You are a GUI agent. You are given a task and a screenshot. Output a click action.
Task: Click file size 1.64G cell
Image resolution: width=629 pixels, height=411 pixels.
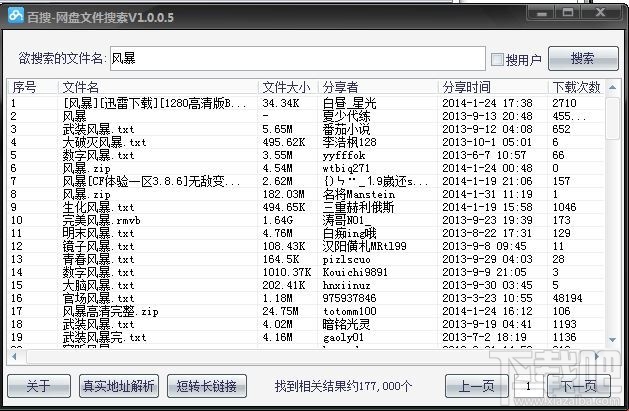pyautogui.click(x=278, y=220)
